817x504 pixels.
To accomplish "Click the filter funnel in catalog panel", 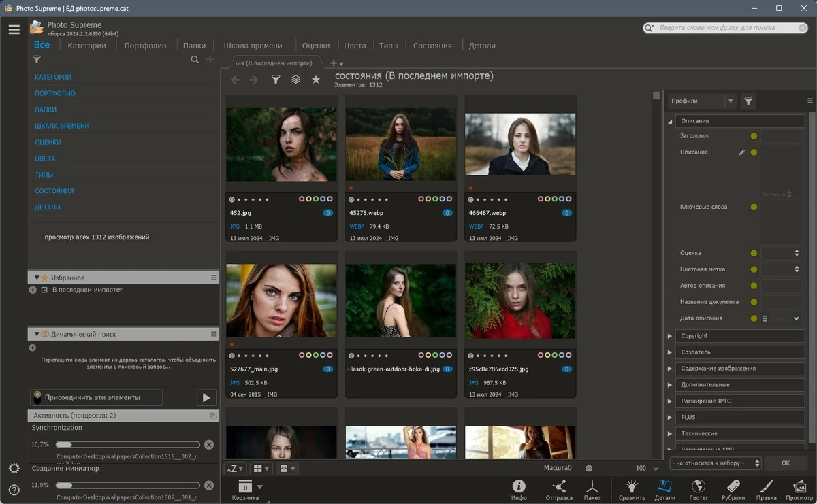I will point(37,60).
